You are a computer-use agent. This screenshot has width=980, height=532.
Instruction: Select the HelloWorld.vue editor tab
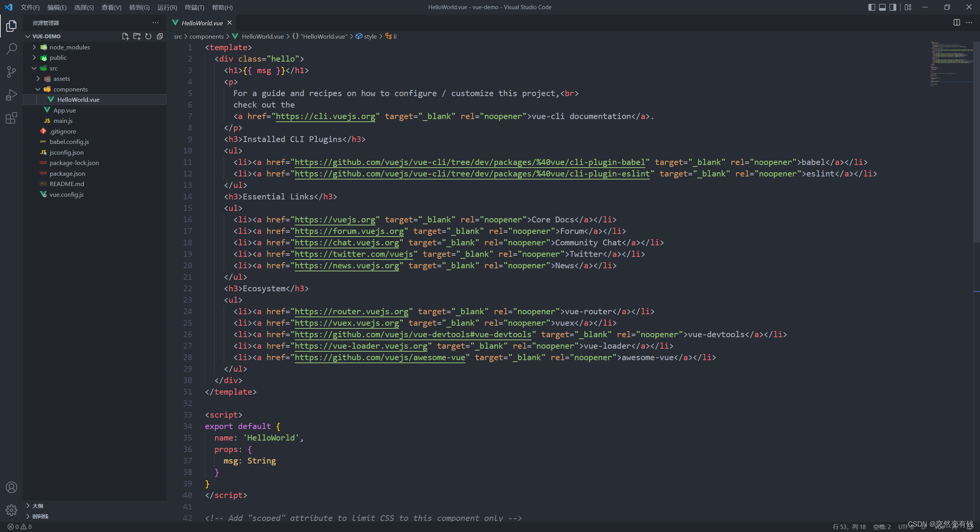coord(202,23)
